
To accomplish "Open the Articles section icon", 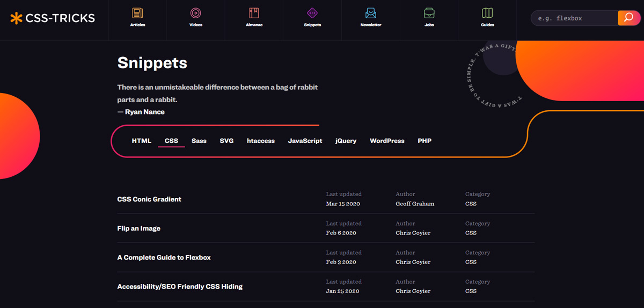I will coord(137,13).
